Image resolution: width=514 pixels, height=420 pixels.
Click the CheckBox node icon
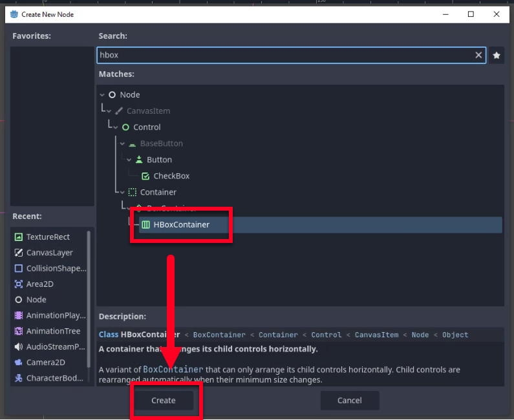pos(145,176)
